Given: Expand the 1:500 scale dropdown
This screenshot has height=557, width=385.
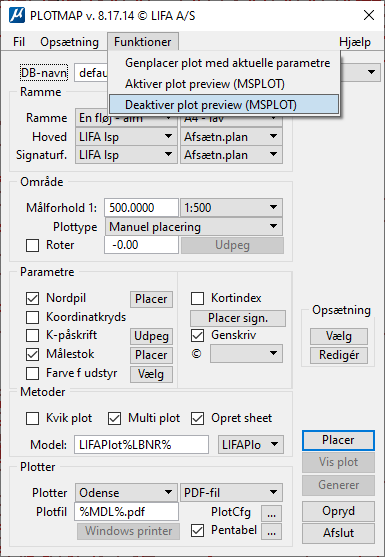Looking at the screenshot, I should (232, 207).
